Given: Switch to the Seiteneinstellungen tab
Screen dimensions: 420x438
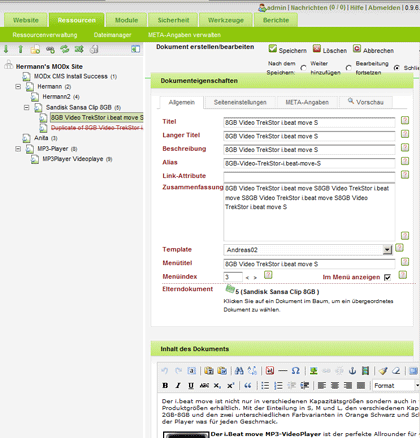Looking at the screenshot, I should click(240, 102).
